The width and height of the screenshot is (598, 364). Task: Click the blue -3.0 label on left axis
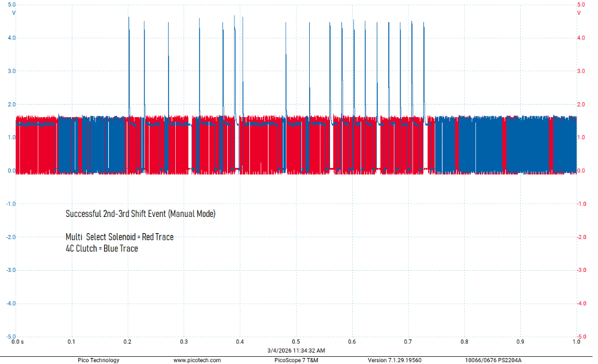[x=11, y=270]
